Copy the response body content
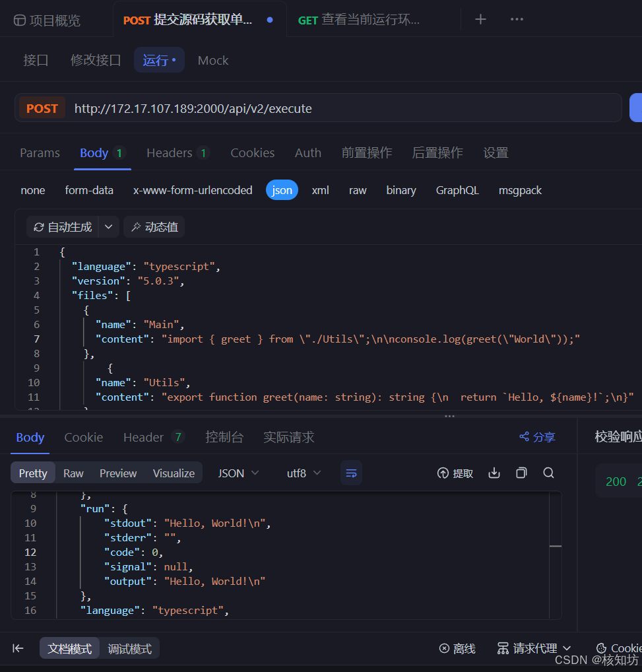The height and width of the screenshot is (672, 642). (521, 473)
